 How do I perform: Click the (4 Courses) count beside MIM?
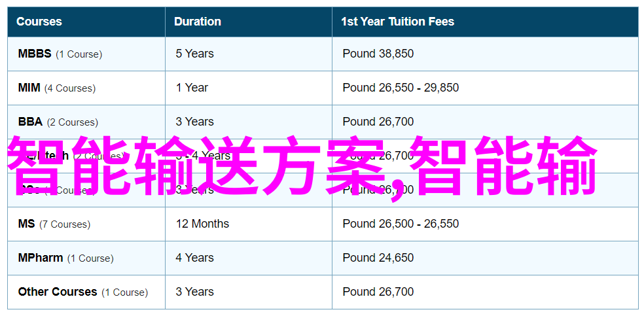[70, 88]
